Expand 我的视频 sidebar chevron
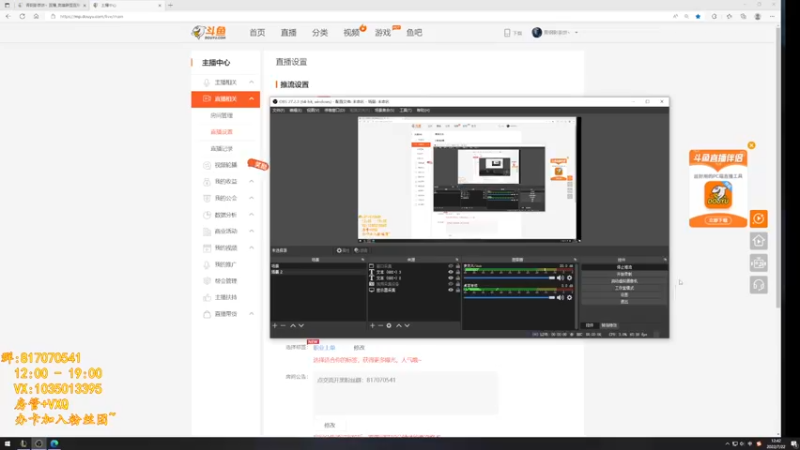Viewport: 800px width, 450px height. (252, 248)
